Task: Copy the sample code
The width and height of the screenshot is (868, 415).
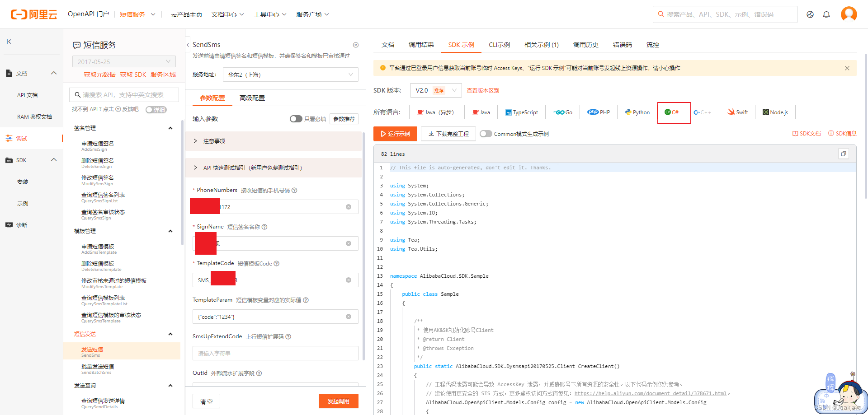Action: click(x=843, y=154)
